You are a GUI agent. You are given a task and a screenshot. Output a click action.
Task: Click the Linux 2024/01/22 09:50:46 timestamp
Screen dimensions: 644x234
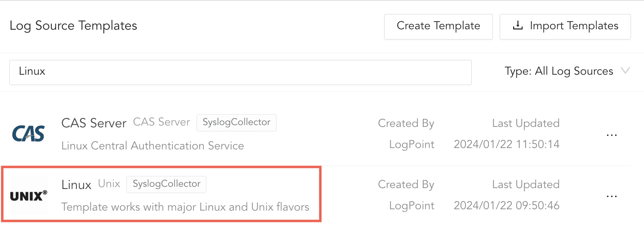point(506,206)
